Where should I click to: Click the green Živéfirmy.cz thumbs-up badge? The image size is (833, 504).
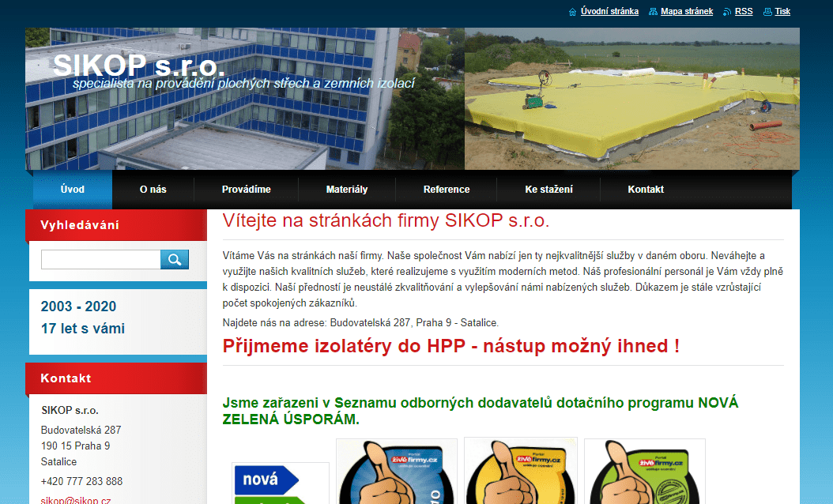(645, 472)
